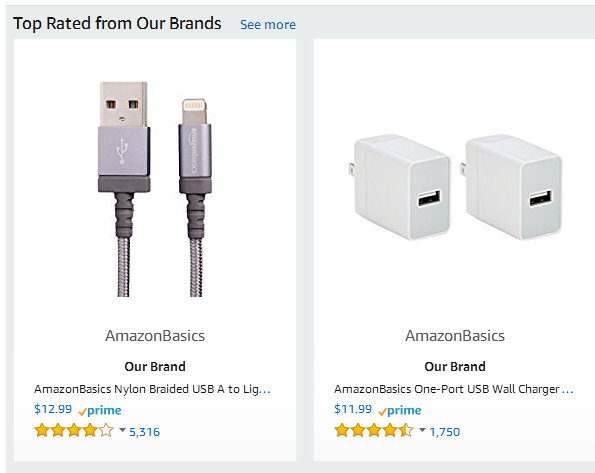Screen dimensions: 595x473
Task: Click the $12.99 price
Action: [53, 409]
